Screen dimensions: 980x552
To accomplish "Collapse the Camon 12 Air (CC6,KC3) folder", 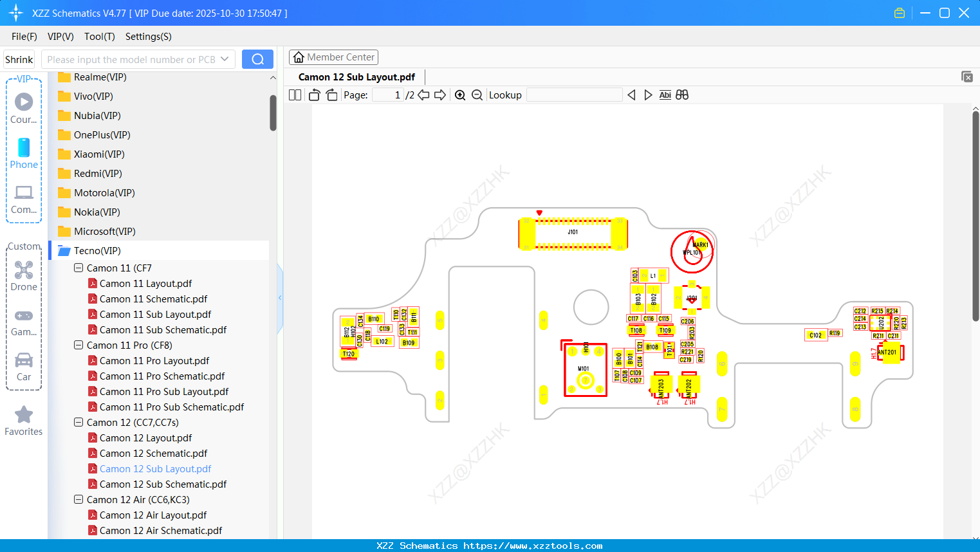I will pos(79,499).
